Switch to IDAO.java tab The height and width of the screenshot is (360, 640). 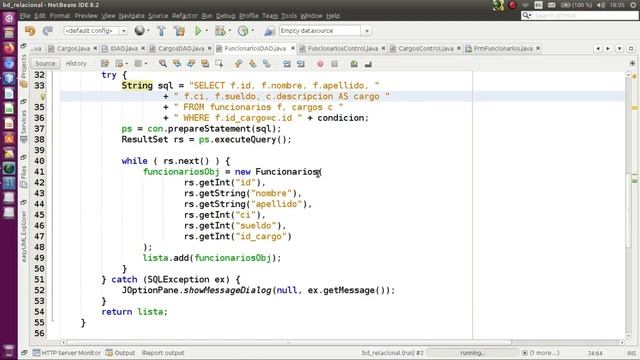[x=124, y=48]
